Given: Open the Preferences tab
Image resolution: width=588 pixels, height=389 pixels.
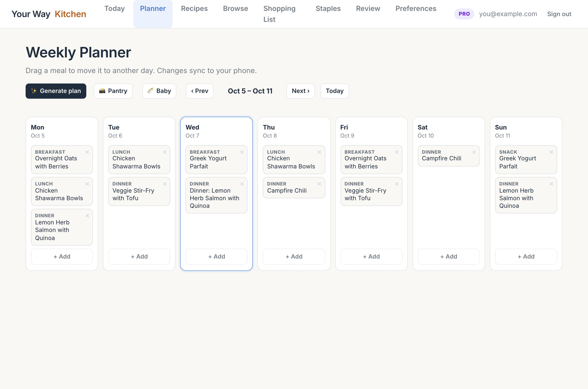Looking at the screenshot, I should (416, 9).
